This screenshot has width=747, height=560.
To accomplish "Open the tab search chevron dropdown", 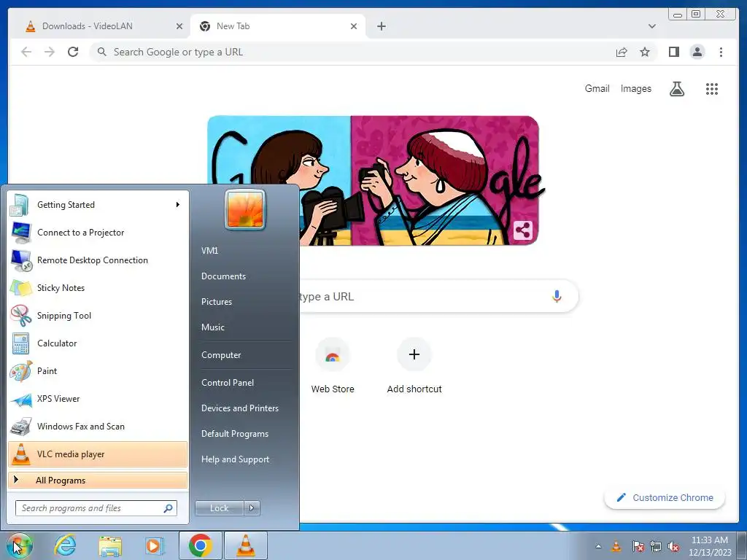I will 651,26.
